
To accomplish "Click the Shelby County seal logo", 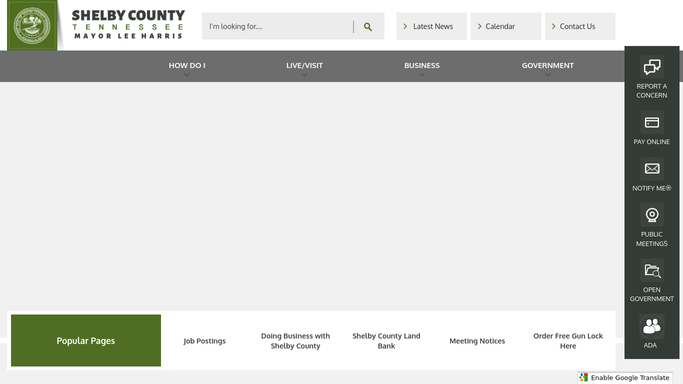I will click(32, 26).
